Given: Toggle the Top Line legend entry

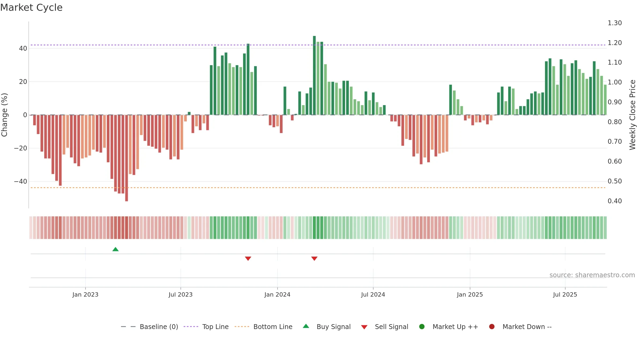Looking at the screenshot, I should [206, 327].
